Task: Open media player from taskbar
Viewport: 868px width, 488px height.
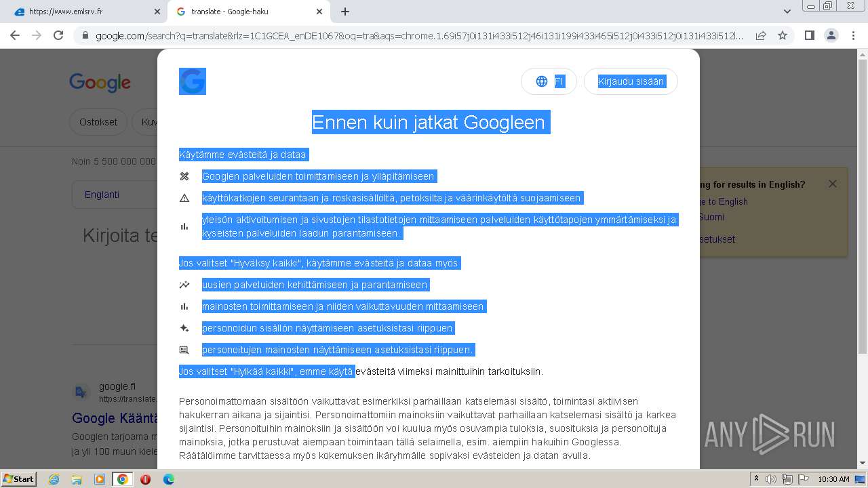Action: pyautogui.click(x=100, y=479)
